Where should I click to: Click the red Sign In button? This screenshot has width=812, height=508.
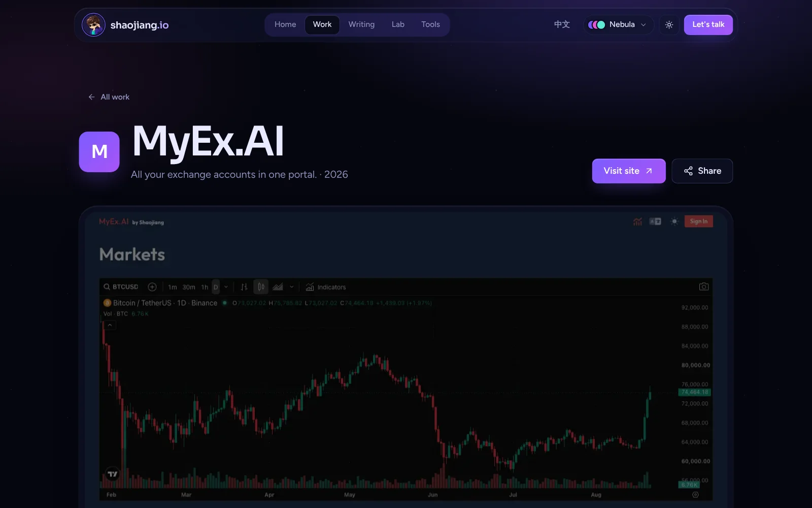pyautogui.click(x=699, y=221)
